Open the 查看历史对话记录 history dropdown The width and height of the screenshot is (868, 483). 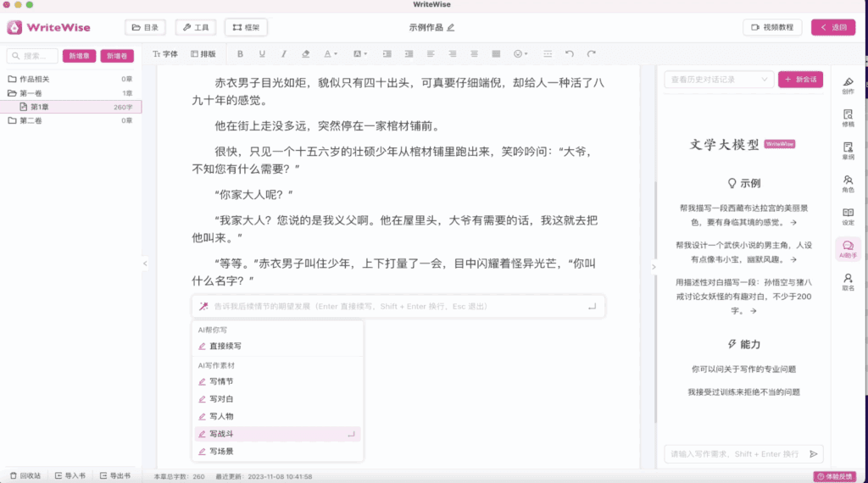click(720, 79)
